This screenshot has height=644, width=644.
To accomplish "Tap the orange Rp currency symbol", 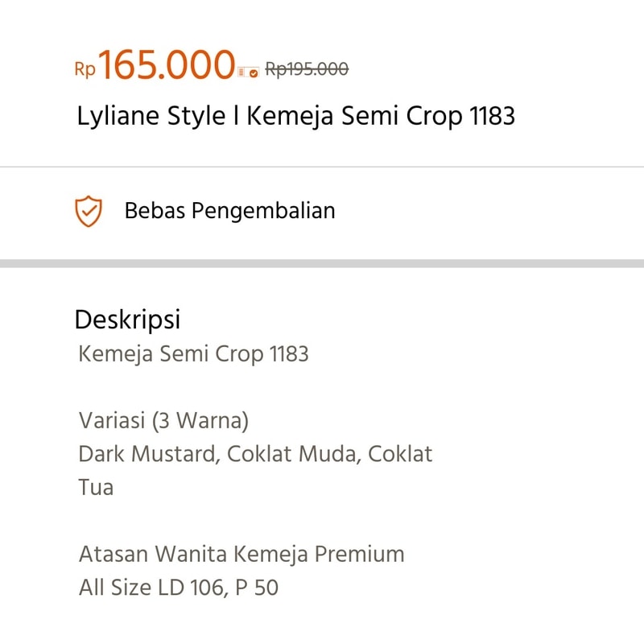I will [x=85, y=69].
